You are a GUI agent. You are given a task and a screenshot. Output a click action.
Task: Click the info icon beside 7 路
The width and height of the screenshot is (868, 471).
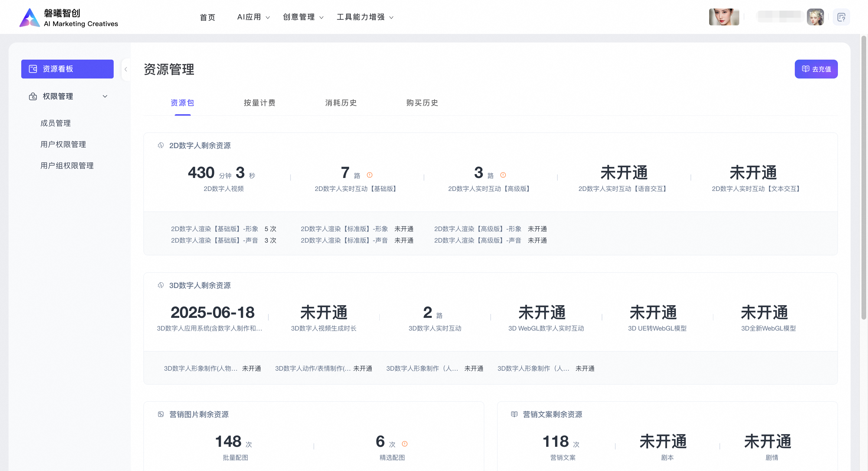coord(370,175)
